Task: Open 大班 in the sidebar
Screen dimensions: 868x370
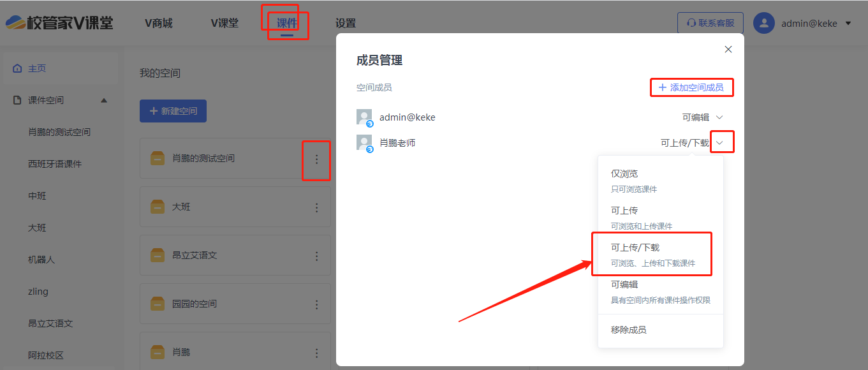Action: (x=37, y=228)
